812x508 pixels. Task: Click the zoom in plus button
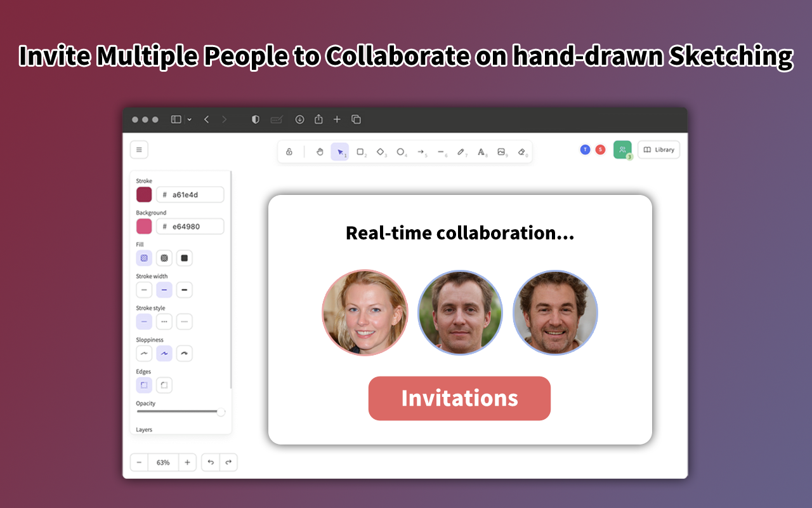point(187,462)
